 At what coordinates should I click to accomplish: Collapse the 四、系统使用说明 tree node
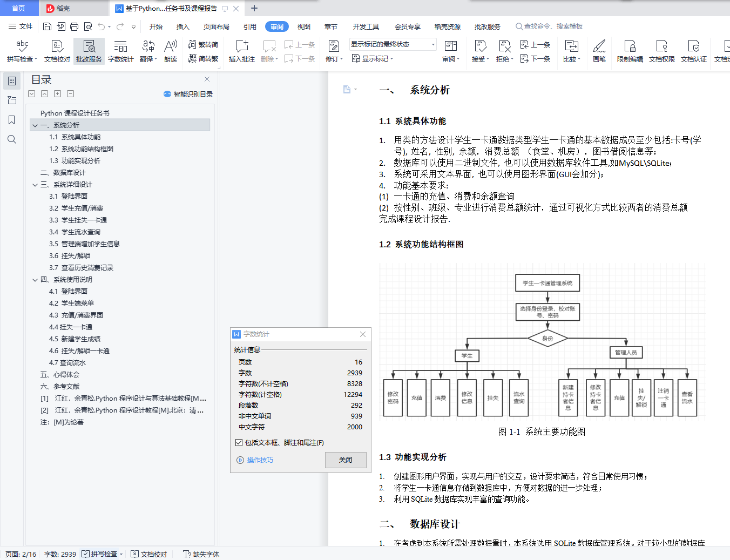35,280
